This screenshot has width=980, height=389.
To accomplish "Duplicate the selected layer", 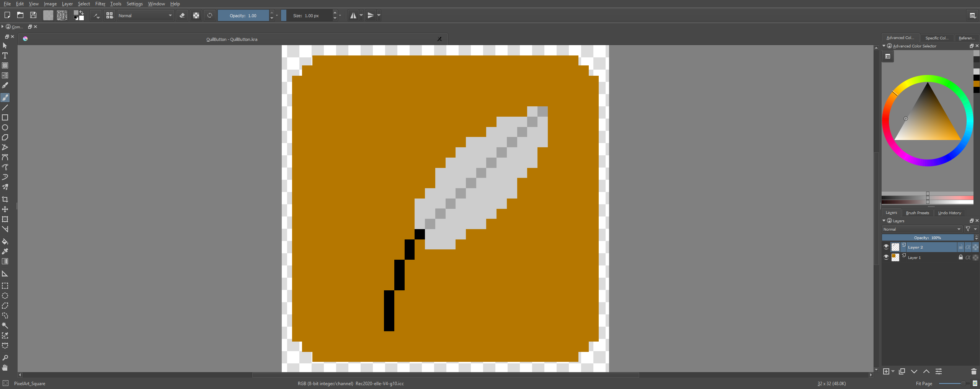I will tap(902, 371).
